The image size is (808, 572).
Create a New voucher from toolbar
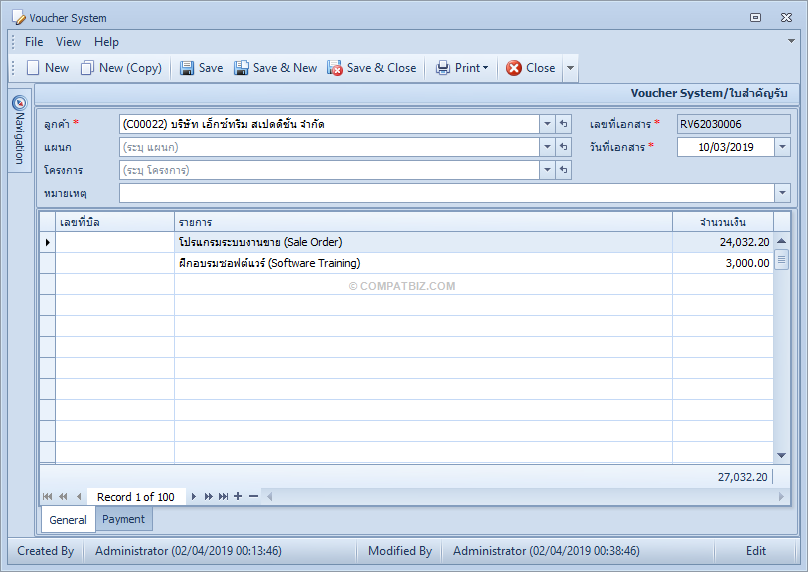[x=48, y=68]
